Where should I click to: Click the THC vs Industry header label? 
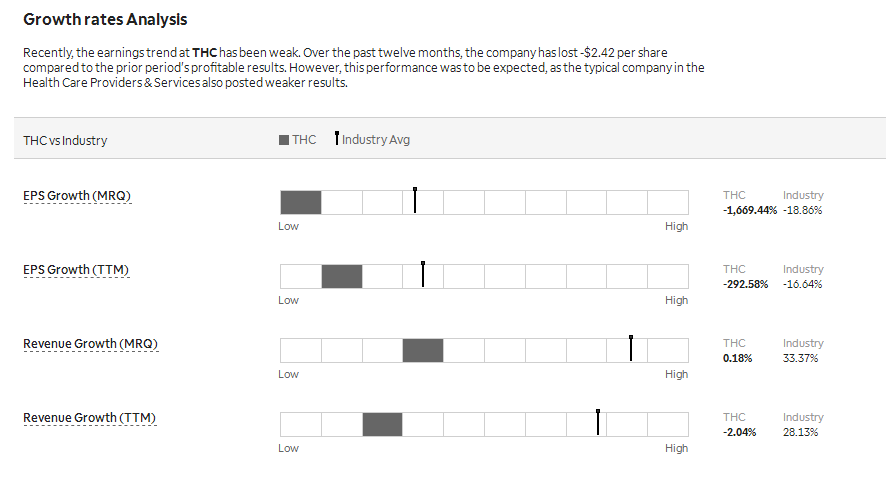(x=65, y=141)
